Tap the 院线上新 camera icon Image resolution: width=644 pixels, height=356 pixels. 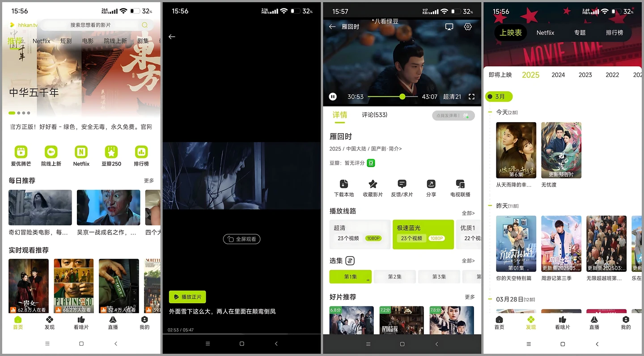click(x=51, y=152)
